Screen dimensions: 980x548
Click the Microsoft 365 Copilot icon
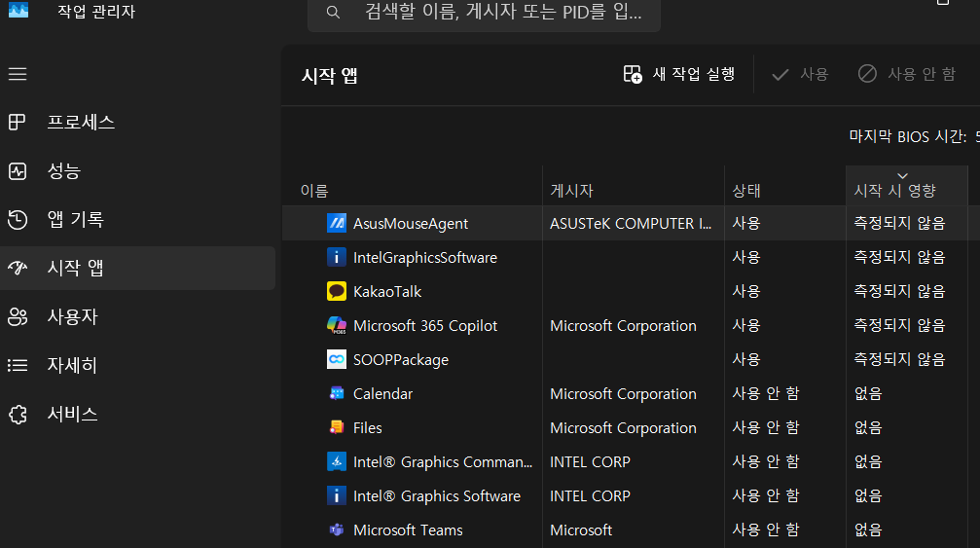pos(337,325)
